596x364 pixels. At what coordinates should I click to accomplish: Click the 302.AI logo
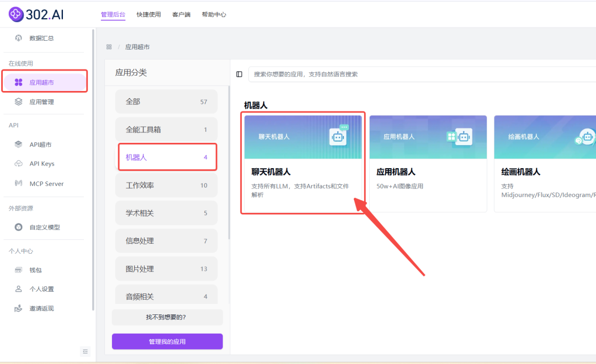[36, 14]
